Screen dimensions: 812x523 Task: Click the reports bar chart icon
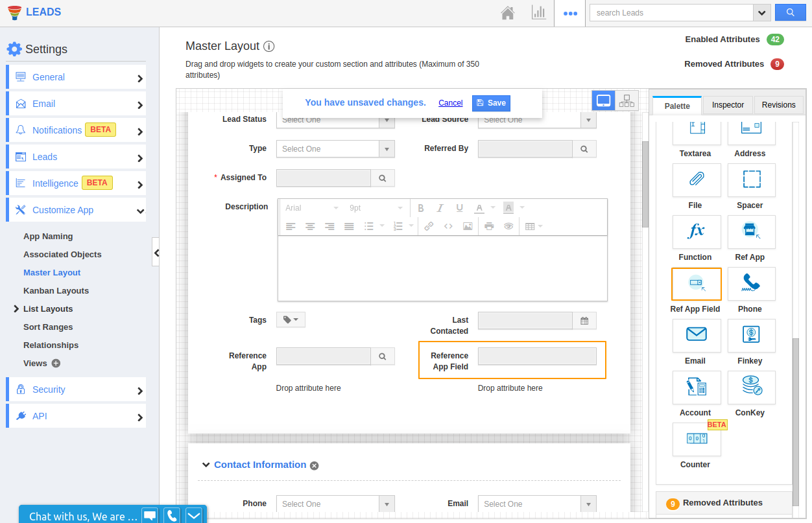pos(538,13)
